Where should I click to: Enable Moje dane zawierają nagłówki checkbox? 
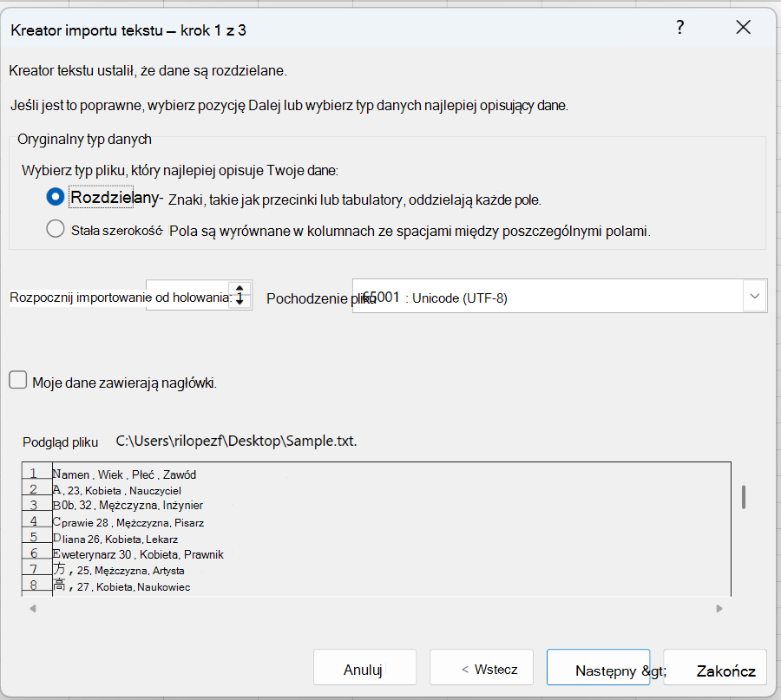click(18, 380)
